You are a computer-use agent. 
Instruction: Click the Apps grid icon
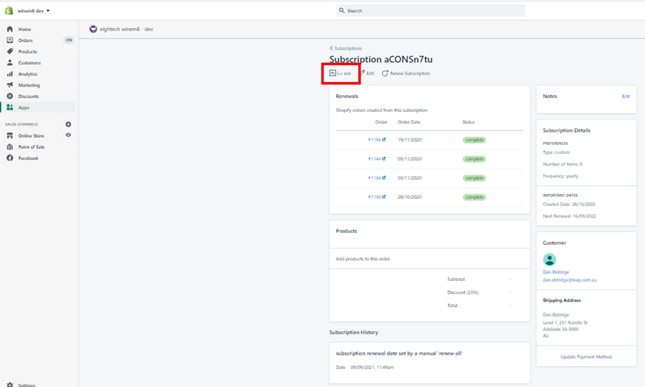click(x=10, y=107)
